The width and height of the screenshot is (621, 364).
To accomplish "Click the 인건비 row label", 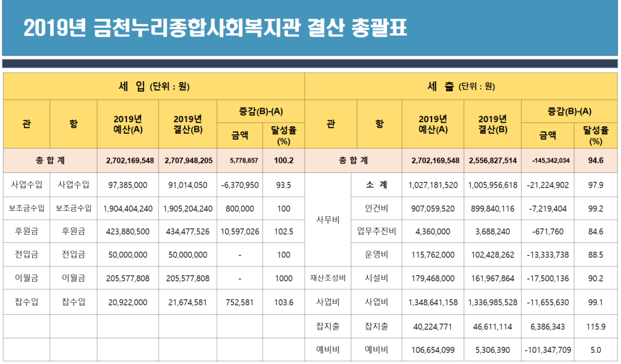I will 379,208.
